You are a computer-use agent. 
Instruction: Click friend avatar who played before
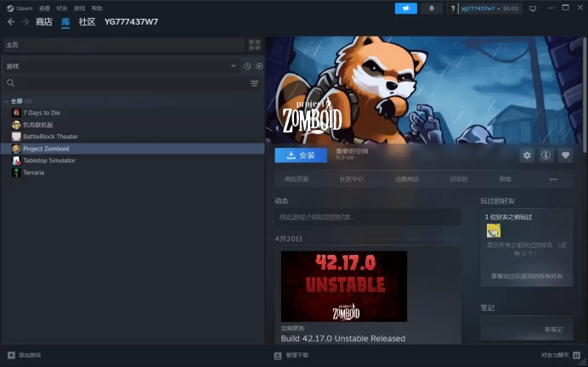click(x=494, y=230)
